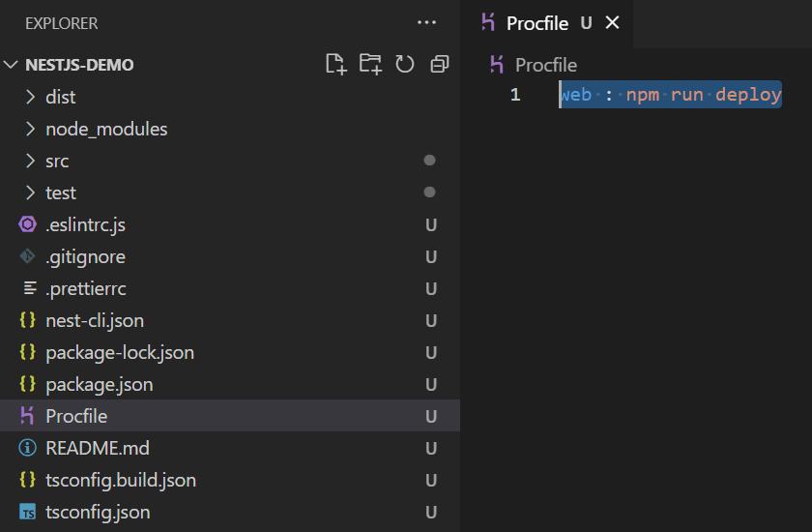Refresh the Explorer file tree
Screen dimensions: 812x532
[404, 64]
